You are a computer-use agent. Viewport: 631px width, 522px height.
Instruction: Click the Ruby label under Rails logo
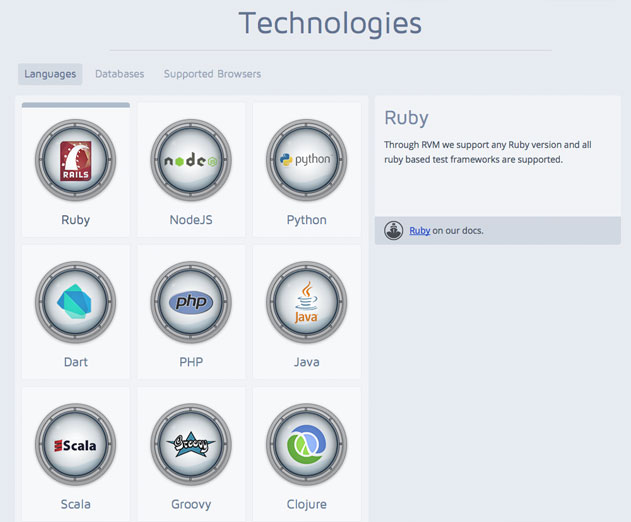point(76,220)
